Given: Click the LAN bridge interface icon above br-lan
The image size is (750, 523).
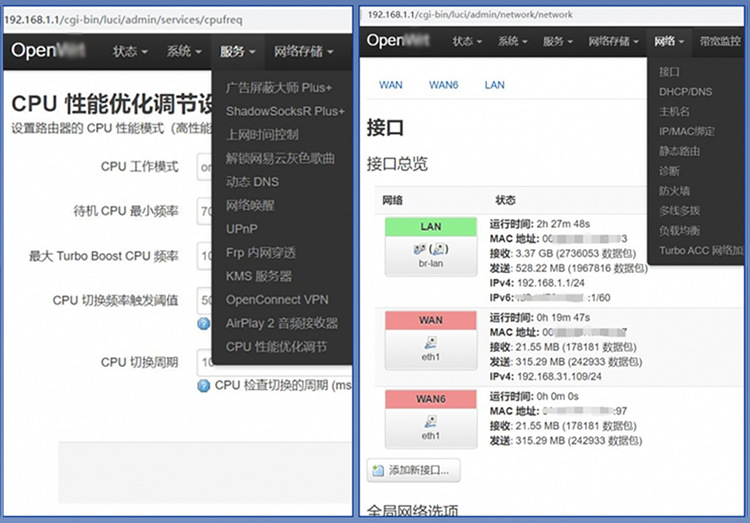Looking at the screenshot, I should pos(430,249).
